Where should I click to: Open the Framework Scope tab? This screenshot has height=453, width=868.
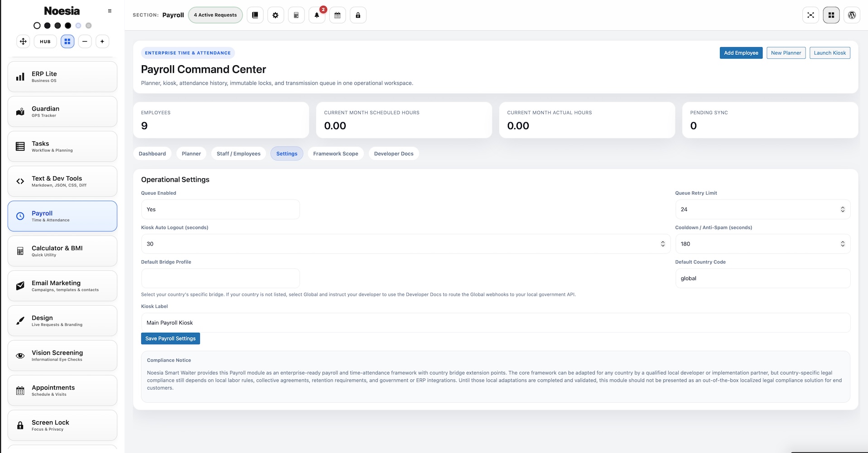pyautogui.click(x=336, y=154)
